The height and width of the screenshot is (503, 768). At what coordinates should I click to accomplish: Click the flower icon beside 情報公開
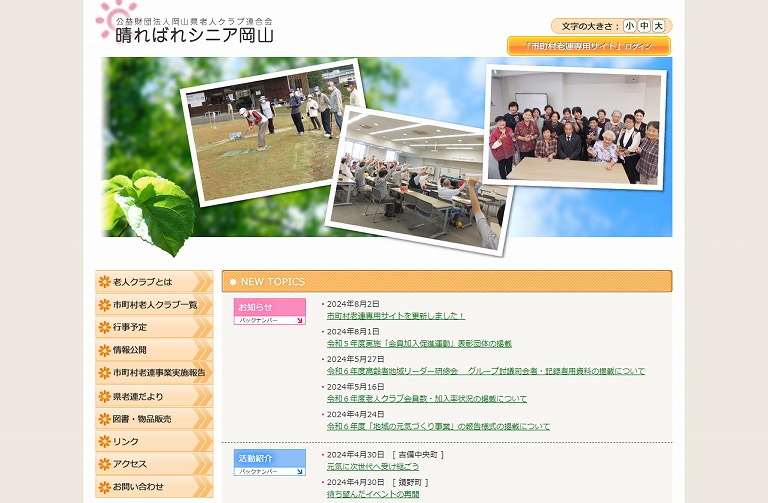point(104,350)
